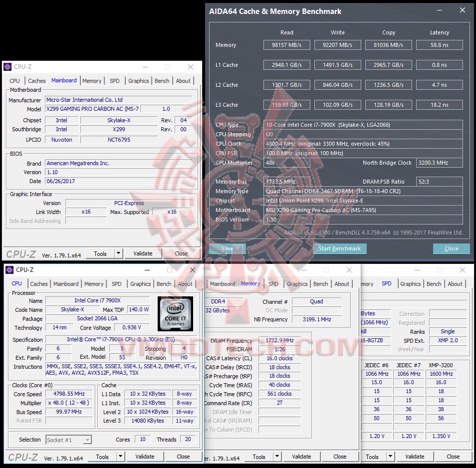Click L3 Cache latency 18.2 ns
The height and width of the screenshot is (468, 476).
tap(439, 105)
